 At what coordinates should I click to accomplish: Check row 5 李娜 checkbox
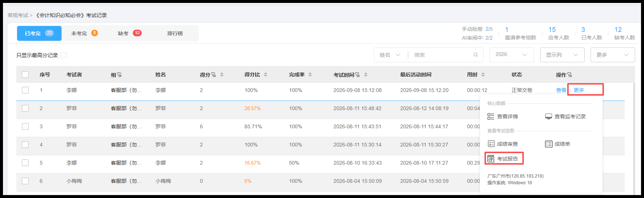(25, 163)
